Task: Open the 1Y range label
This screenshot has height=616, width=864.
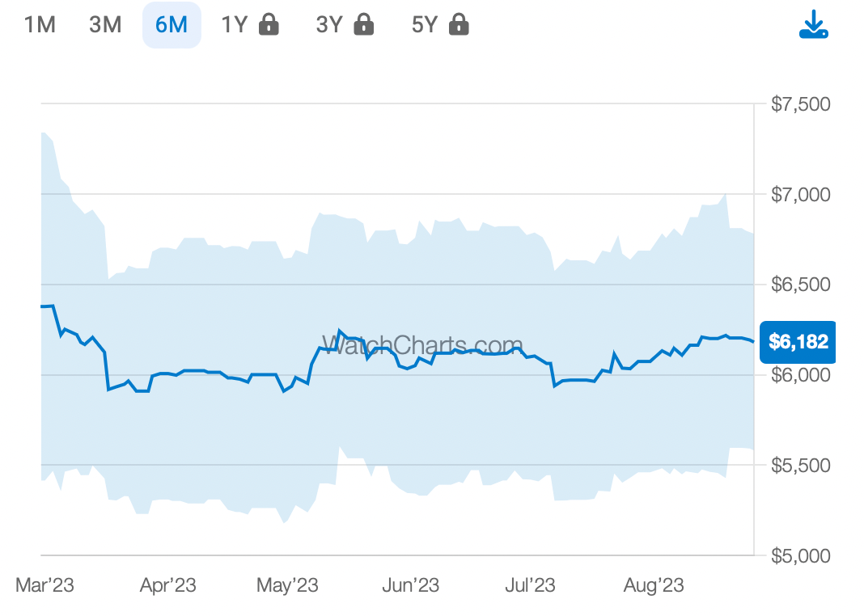Action: coord(235,25)
